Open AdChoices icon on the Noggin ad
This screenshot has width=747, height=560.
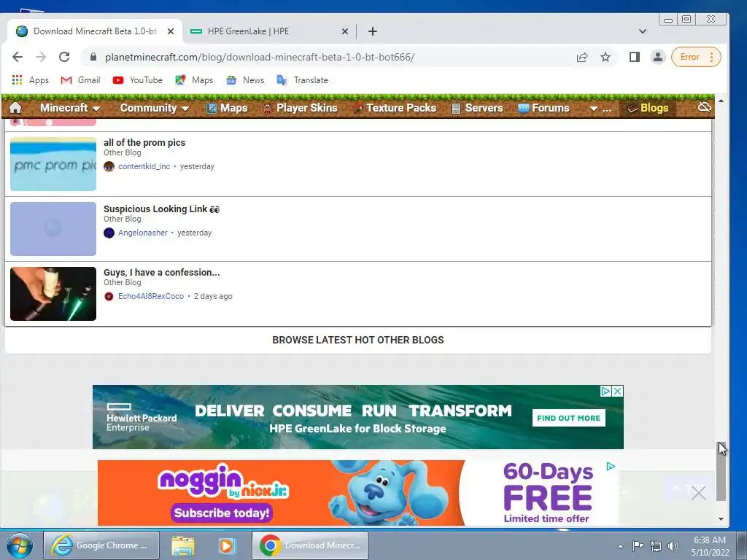tap(611, 466)
